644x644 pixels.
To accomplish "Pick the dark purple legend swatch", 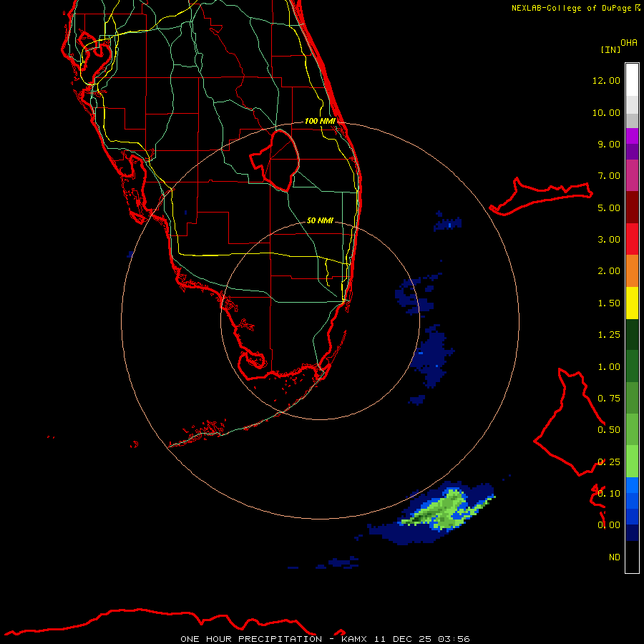I will click(632, 152).
